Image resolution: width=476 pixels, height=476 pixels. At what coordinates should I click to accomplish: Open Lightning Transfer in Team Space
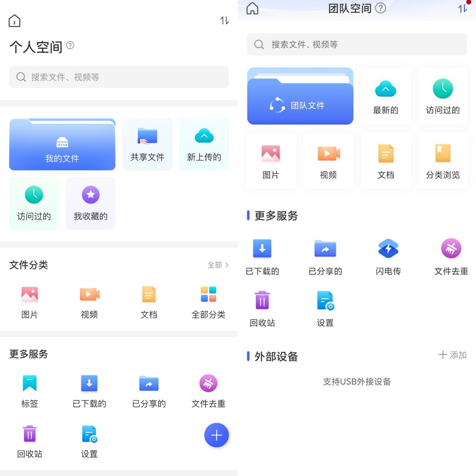pos(388,256)
